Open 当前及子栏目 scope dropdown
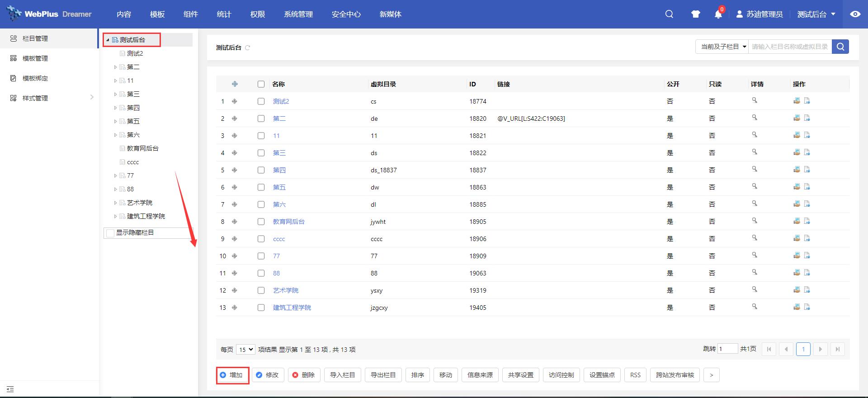 pos(722,47)
